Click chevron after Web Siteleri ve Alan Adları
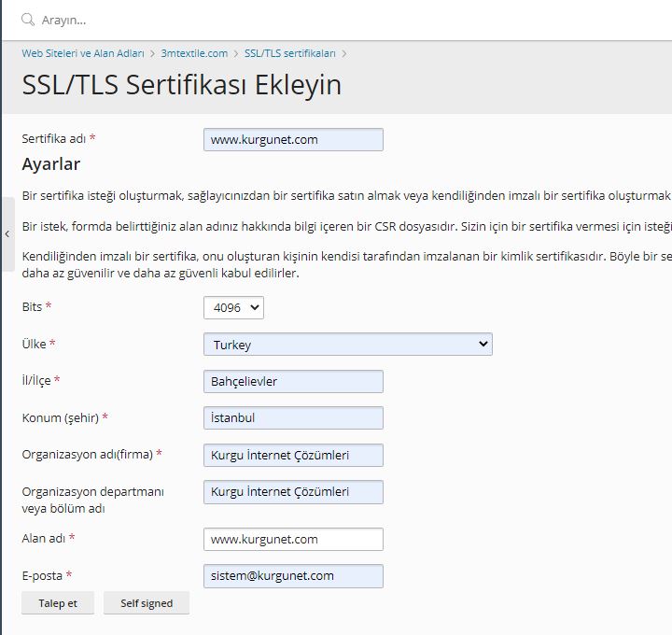Screen dimensions: 672x635 [x=152, y=54]
